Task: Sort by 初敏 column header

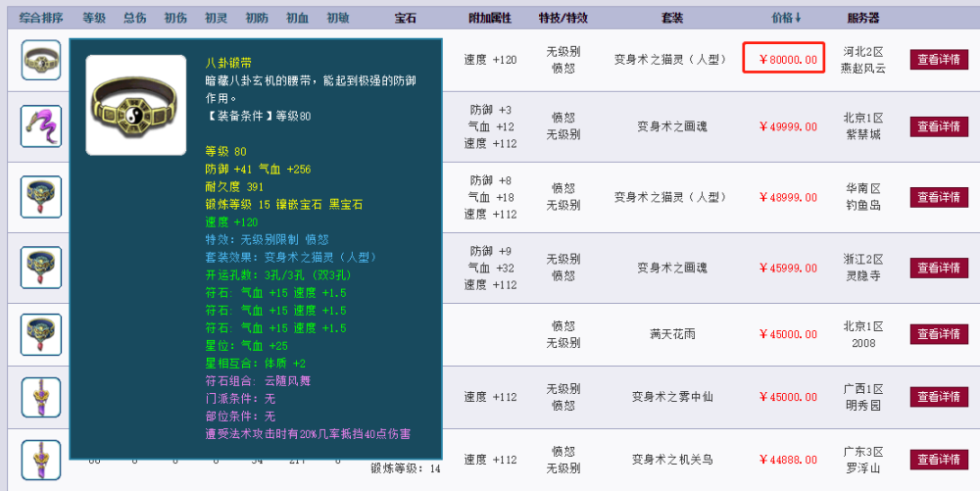Action: 337,18
